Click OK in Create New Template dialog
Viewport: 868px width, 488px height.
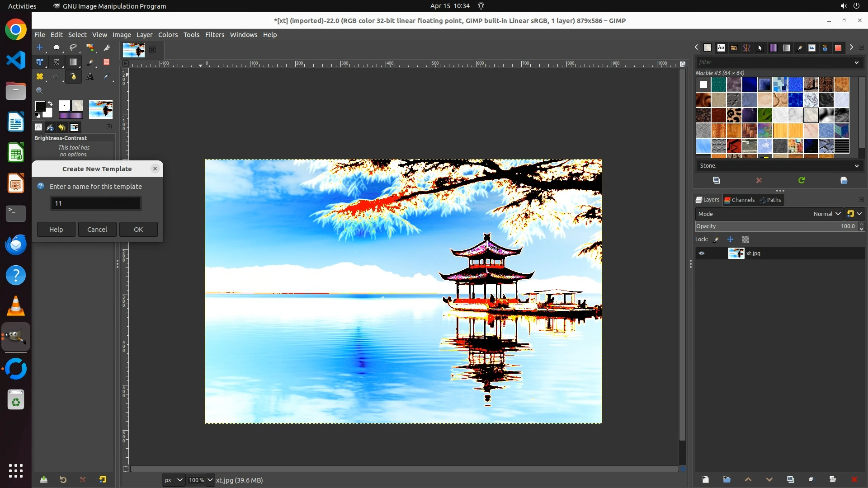pos(138,230)
